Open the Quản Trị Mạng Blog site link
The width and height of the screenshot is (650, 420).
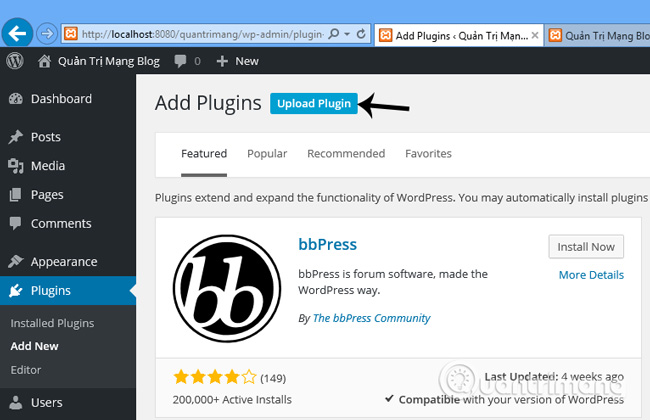[109, 61]
